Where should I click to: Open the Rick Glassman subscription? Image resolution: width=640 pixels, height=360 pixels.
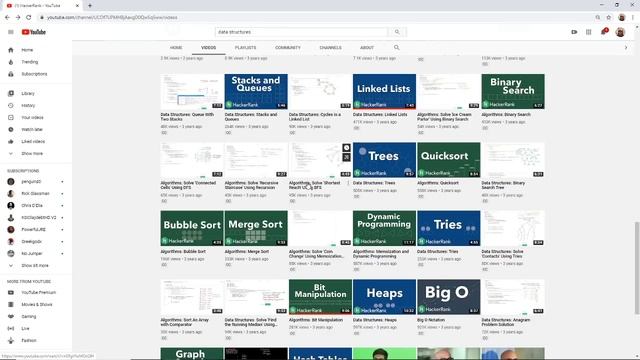(x=36, y=193)
